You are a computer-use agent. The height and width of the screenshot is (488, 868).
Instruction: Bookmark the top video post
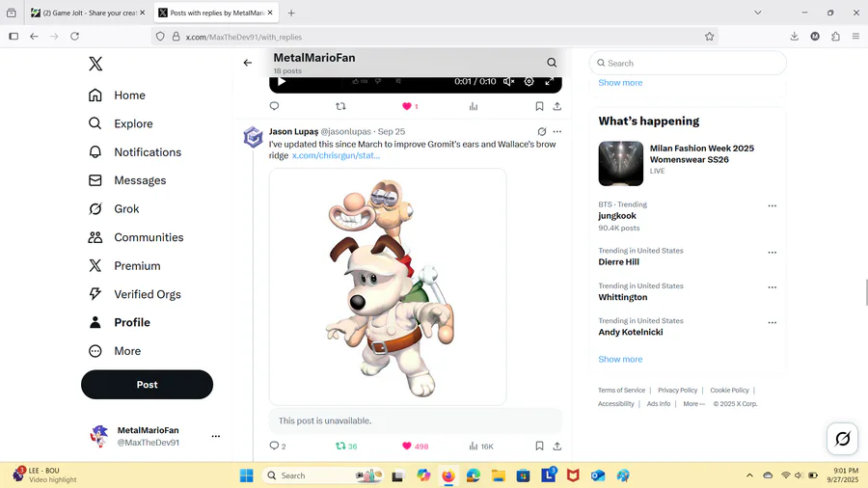539,106
